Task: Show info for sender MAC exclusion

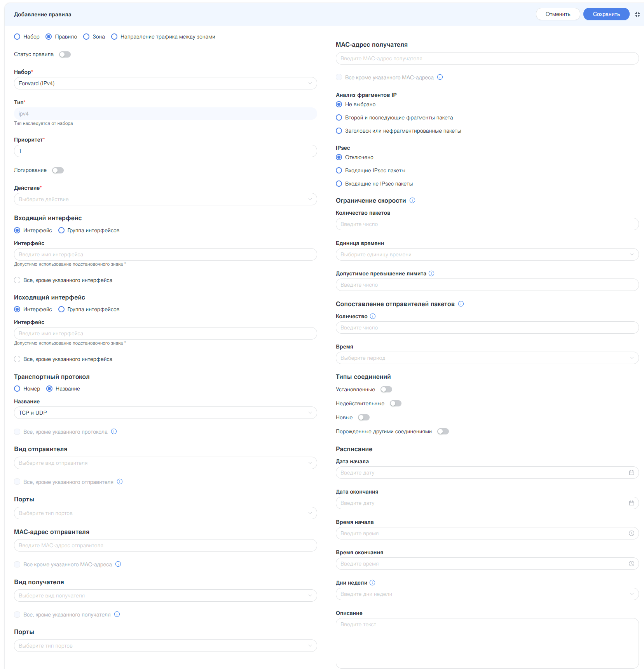Action: pos(118,564)
